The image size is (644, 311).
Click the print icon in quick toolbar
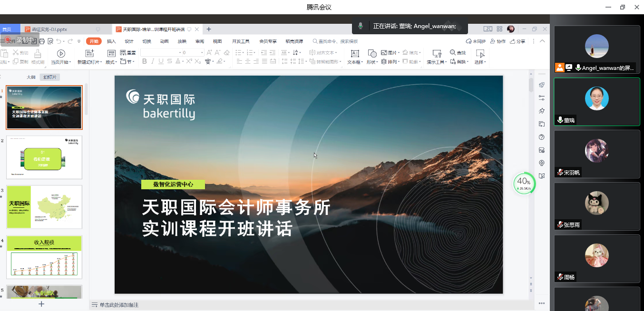tap(42, 41)
